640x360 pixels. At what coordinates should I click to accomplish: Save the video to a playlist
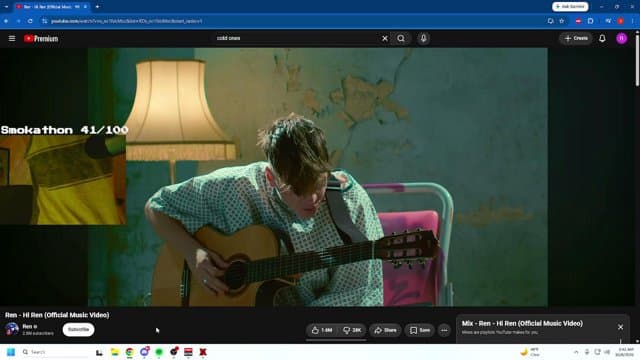(x=420, y=330)
